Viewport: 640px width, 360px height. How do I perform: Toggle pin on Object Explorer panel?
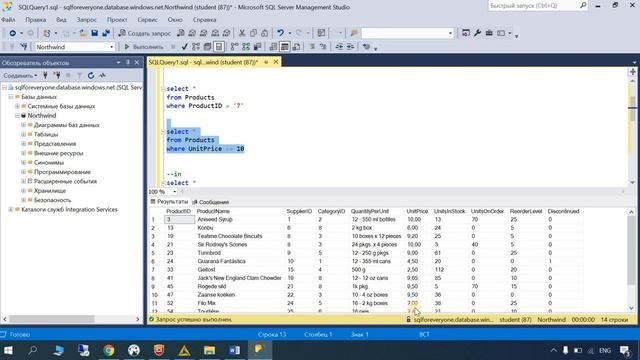click(x=128, y=62)
